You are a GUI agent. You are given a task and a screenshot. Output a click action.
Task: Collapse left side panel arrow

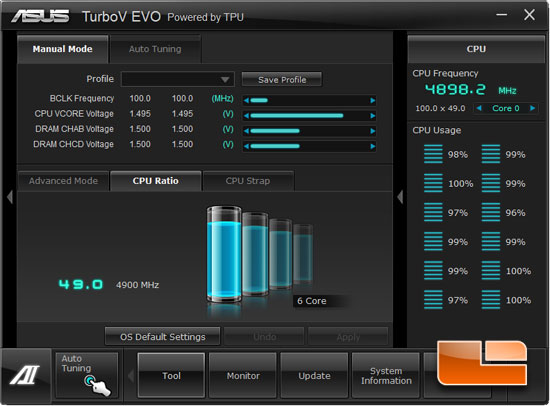[10, 197]
